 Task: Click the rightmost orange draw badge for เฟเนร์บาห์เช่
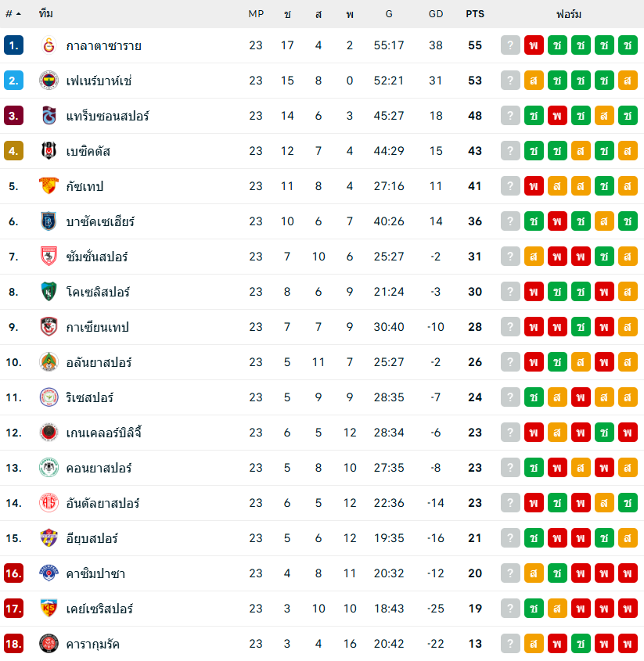click(628, 81)
